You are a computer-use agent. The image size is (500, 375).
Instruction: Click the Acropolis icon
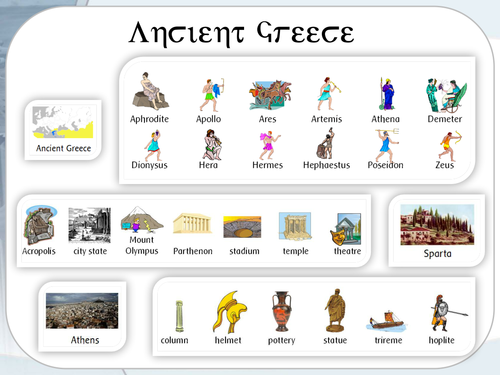coord(40,225)
